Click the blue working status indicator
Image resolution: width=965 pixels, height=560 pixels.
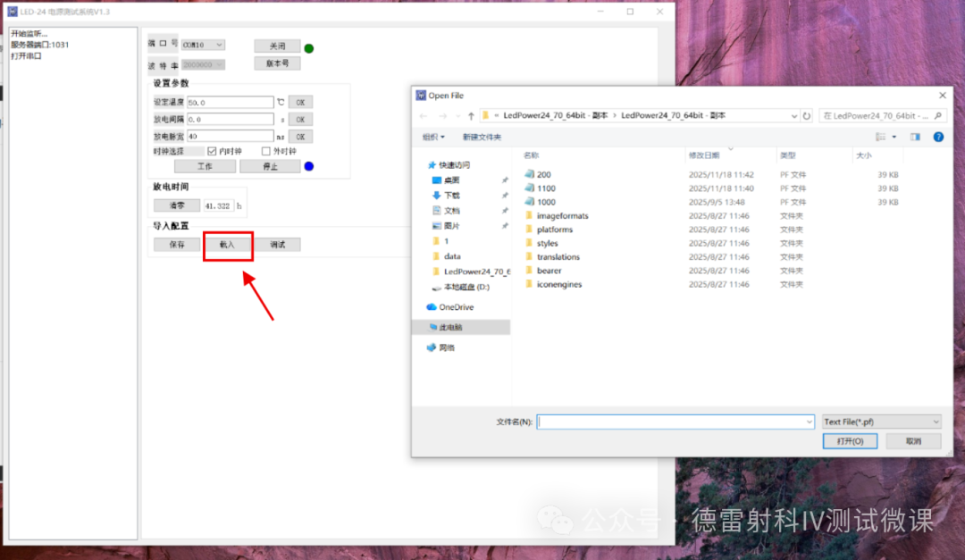pyautogui.click(x=309, y=166)
